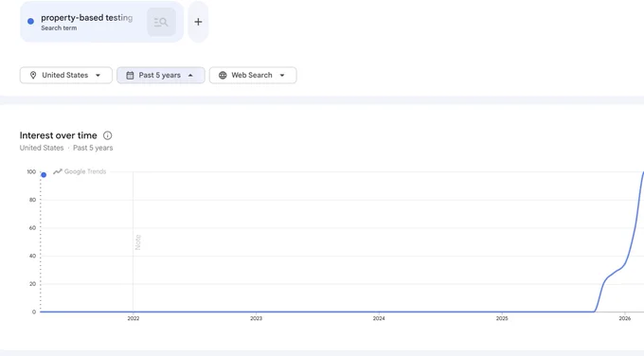
Task: Click the 2023 label on x-axis
Action: [x=256, y=318]
